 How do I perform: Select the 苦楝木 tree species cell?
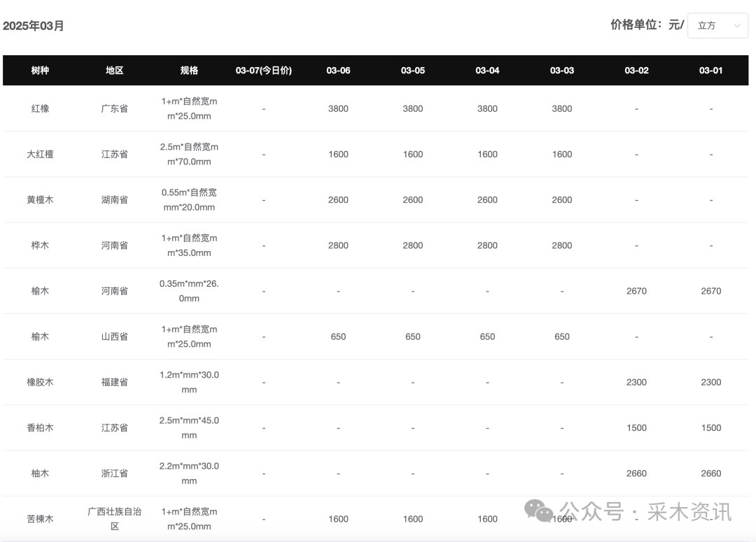click(x=40, y=519)
